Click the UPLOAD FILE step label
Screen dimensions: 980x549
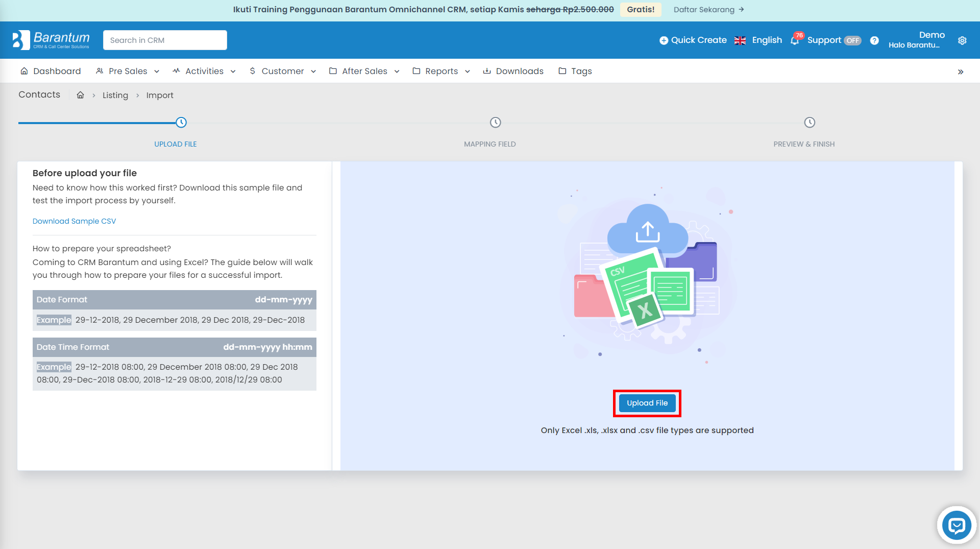tap(176, 144)
